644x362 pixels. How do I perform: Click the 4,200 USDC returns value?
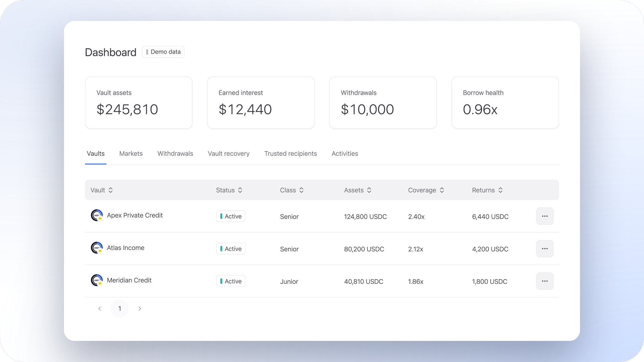tap(490, 249)
